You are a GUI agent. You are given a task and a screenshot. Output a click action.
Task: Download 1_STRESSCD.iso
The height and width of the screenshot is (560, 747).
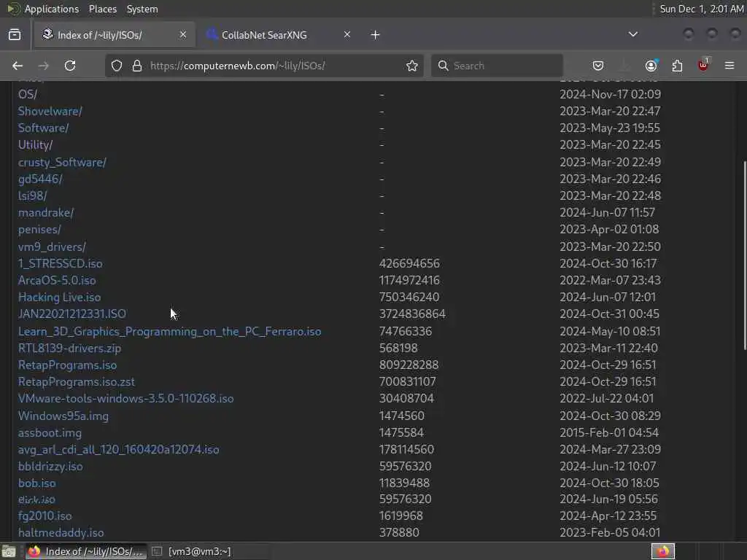(60, 263)
